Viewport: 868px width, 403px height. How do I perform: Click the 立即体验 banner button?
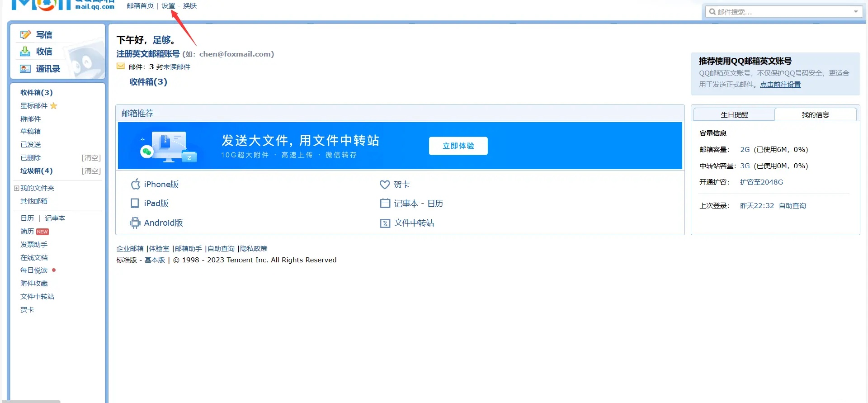pos(458,146)
